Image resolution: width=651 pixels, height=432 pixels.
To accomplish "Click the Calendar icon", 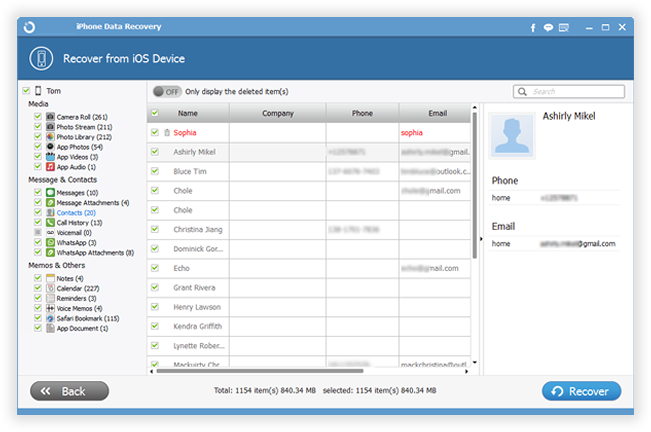I will pyautogui.click(x=50, y=288).
